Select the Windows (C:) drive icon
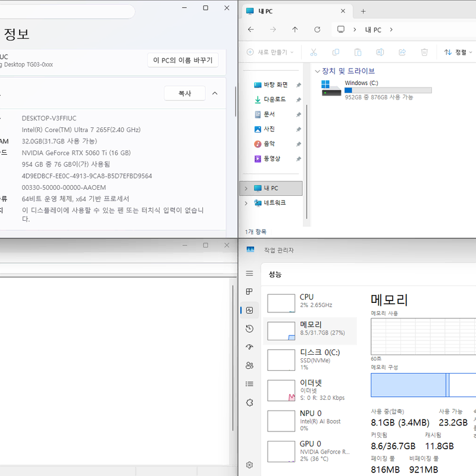The width and height of the screenshot is (476, 476). click(331, 88)
